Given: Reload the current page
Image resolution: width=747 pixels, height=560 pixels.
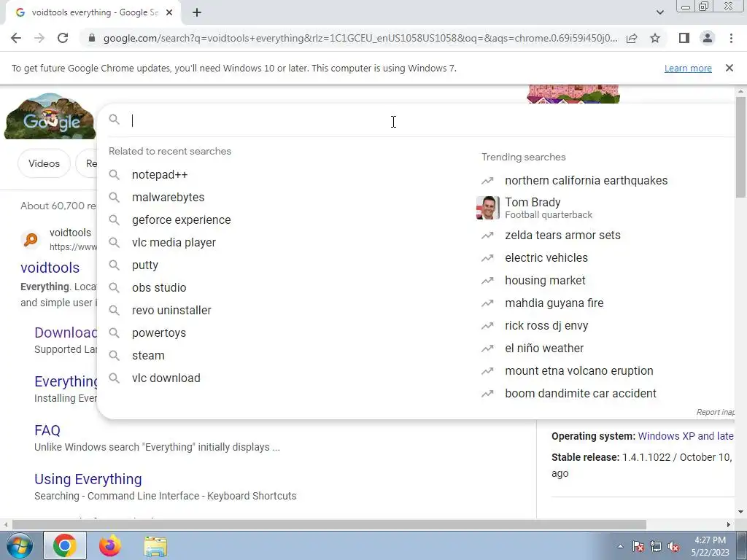Looking at the screenshot, I should pos(63,38).
